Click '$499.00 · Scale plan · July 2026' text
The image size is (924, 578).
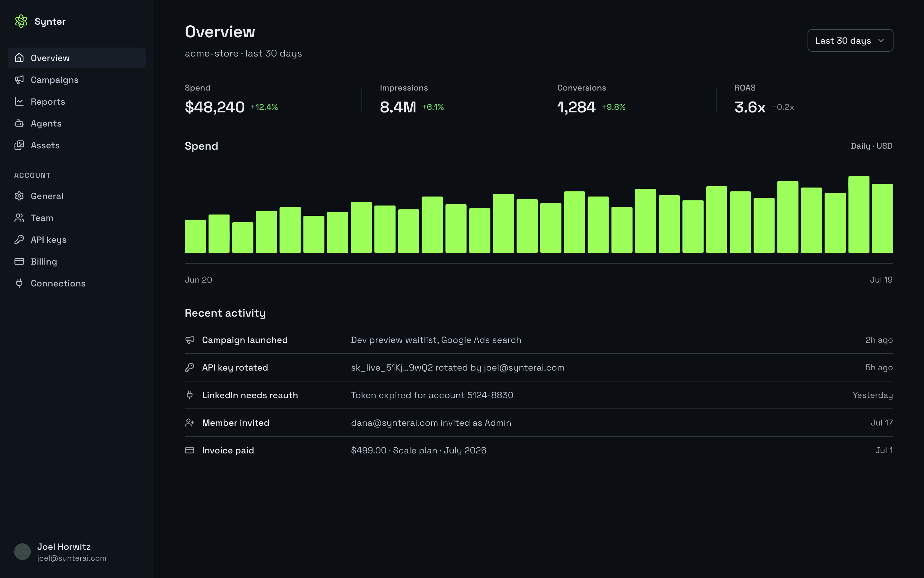tap(418, 450)
